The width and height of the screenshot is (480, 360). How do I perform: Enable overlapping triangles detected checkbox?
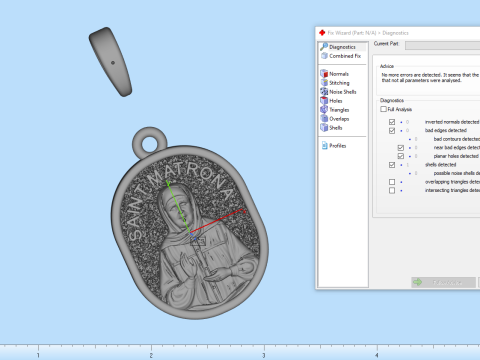pyautogui.click(x=392, y=182)
